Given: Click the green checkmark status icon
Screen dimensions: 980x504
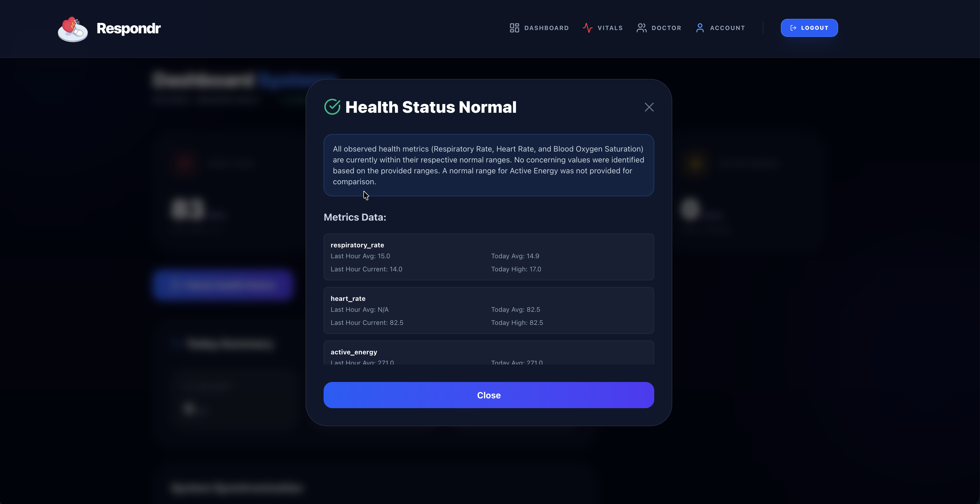Looking at the screenshot, I should coord(332,107).
